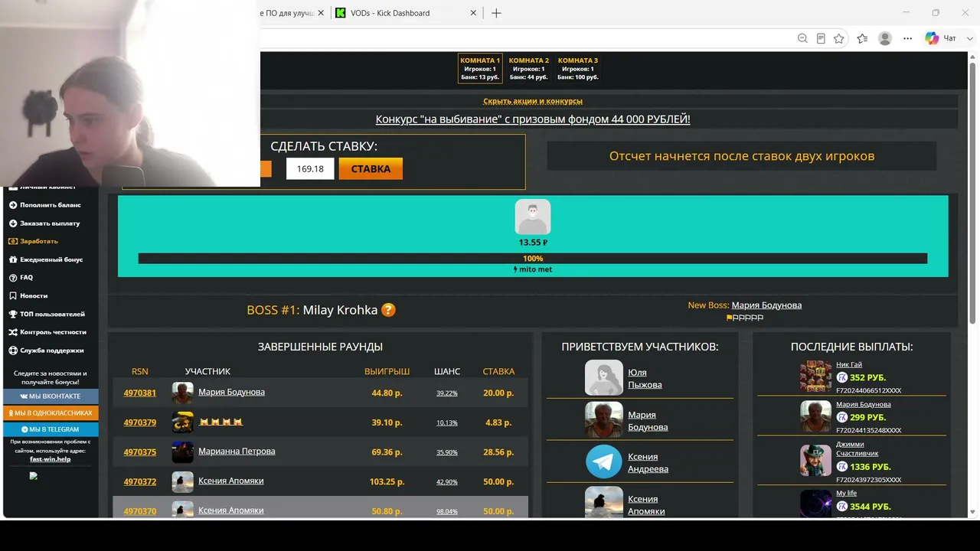
Task: Click the bookmark icon beside Новости
Action: [x=13, y=296]
